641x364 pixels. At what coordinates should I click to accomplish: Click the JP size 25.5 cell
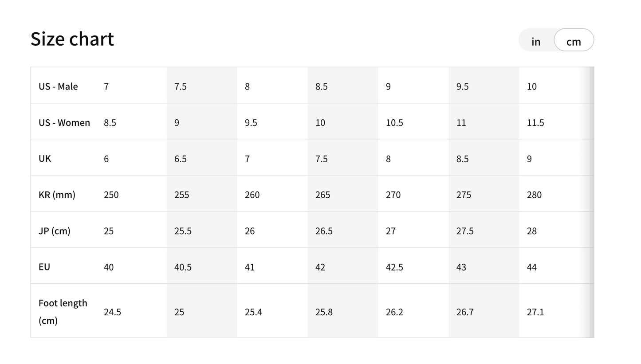202,230
